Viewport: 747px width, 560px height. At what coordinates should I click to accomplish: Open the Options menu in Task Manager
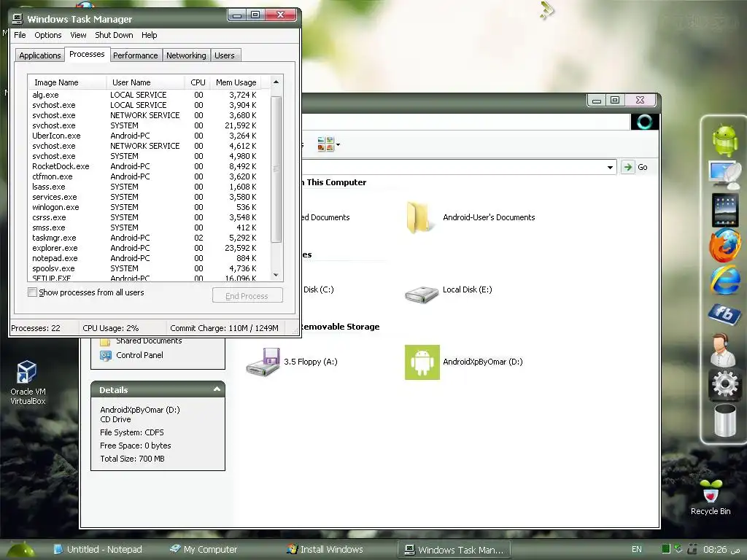47,35
